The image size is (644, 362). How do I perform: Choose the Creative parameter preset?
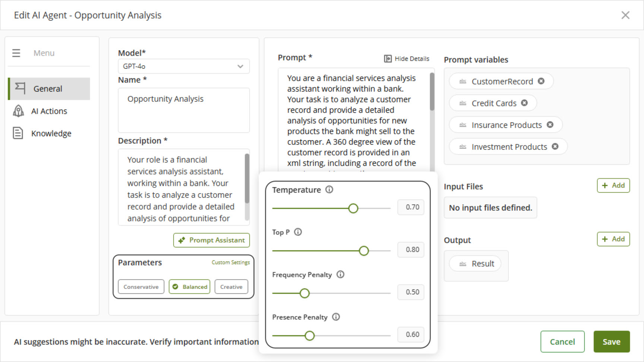[x=231, y=287]
